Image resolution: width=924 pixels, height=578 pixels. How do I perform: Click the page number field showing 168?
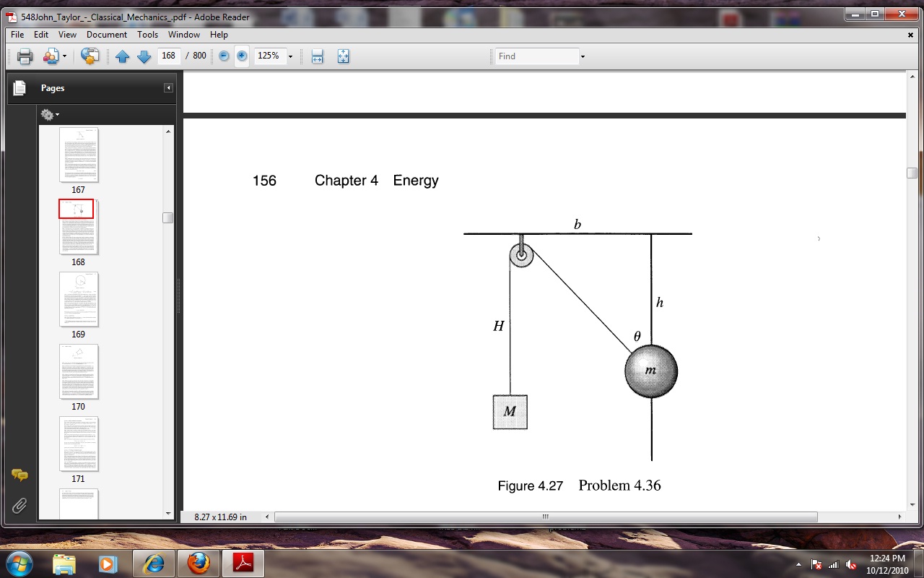coord(169,56)
